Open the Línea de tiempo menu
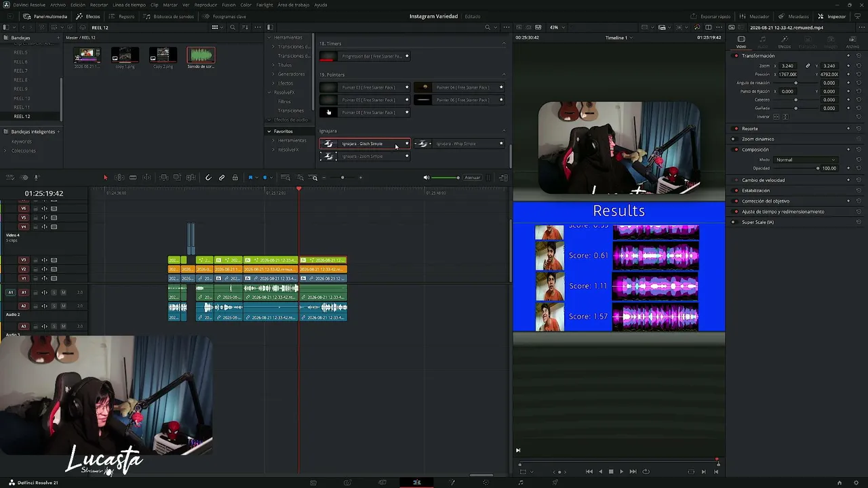The width and height of the screenshot is (868, 488). coord(129,5)
